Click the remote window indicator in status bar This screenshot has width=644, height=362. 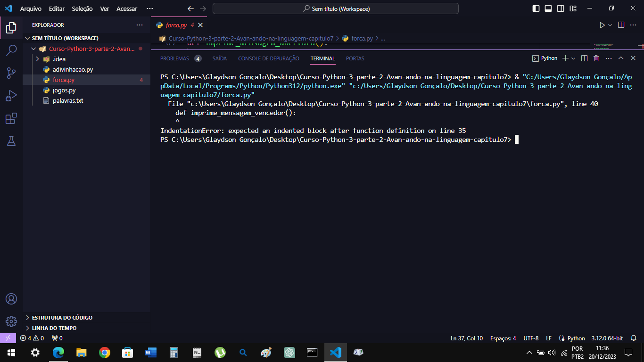(x=8, y=338)
